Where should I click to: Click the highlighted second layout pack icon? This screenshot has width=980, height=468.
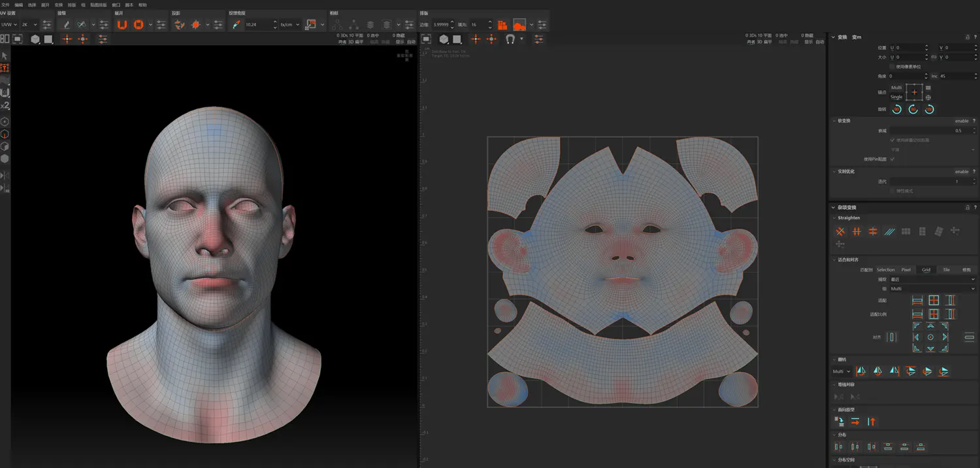(x=519, y=24)
